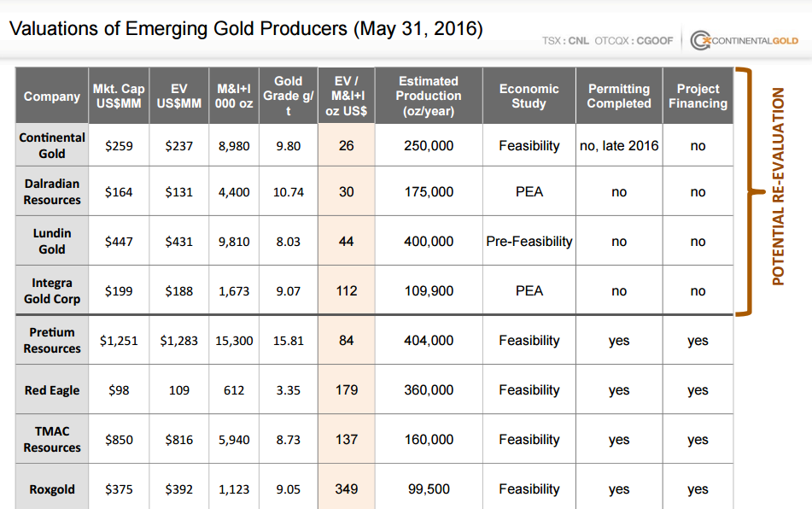812x509 pixels.
Task: Select the 'Red Eagle' row label
Action: point(52,390)
